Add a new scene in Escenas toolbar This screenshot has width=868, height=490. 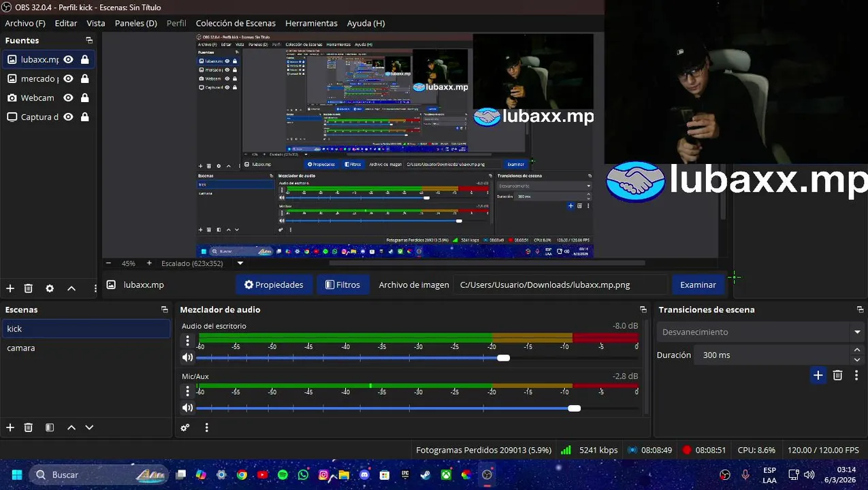click(10, 427)
